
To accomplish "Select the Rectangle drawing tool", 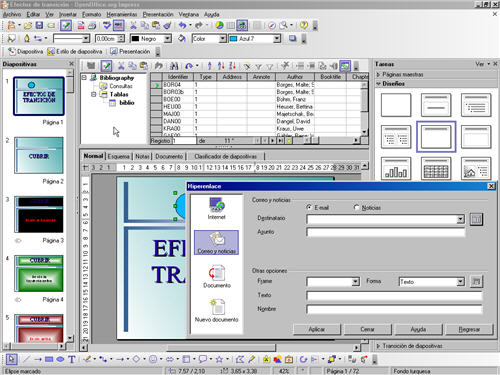I will (x=49, y=359).
